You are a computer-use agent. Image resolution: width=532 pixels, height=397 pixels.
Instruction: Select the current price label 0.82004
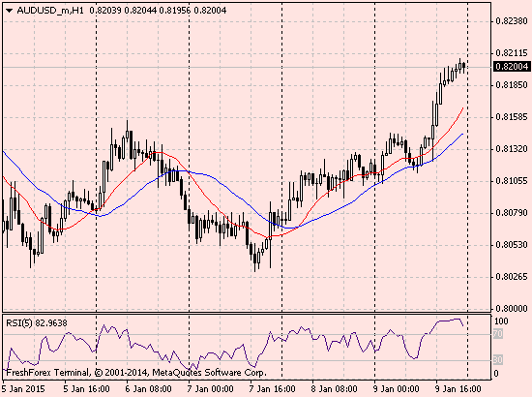(512, 66)
